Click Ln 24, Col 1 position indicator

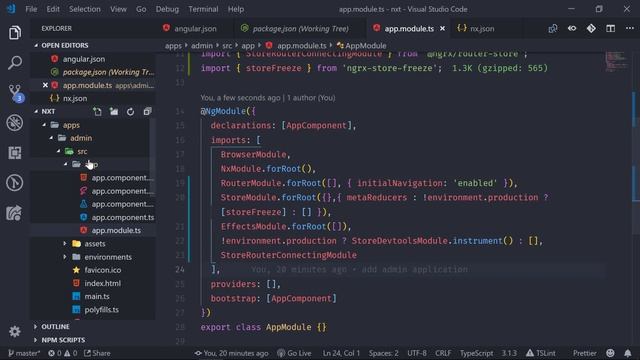(341, 353)
